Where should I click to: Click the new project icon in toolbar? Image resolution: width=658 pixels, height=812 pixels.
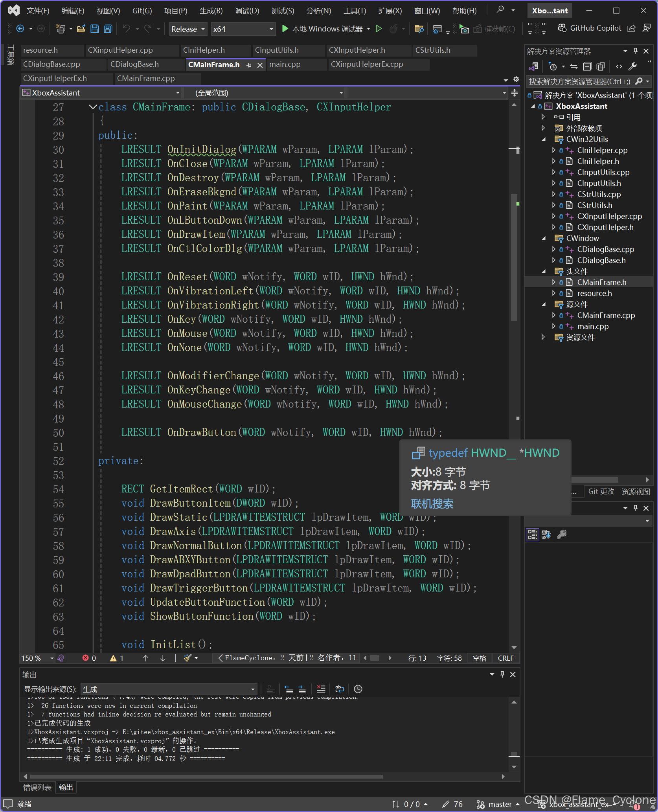tap(61, 29)
